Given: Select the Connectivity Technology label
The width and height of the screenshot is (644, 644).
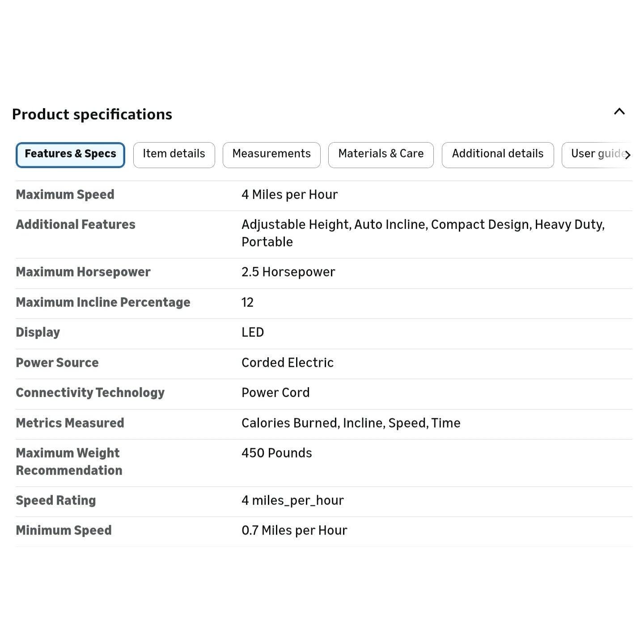Looking at the screenshot, I should click(x=90, y=393).
